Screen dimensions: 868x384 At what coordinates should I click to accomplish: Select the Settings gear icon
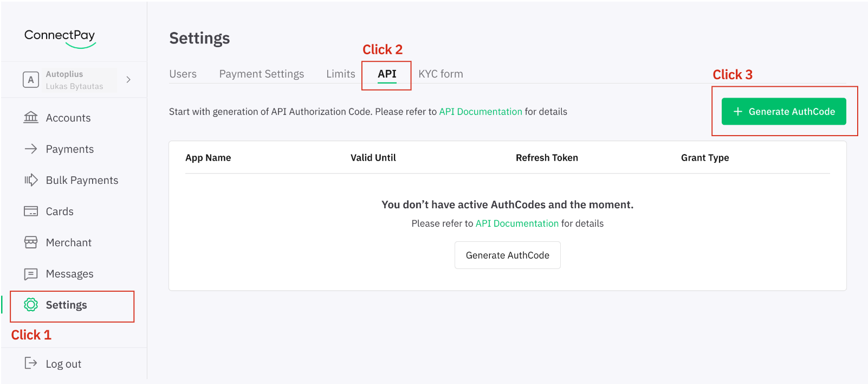pyautogui.click(x=31, y=305)
